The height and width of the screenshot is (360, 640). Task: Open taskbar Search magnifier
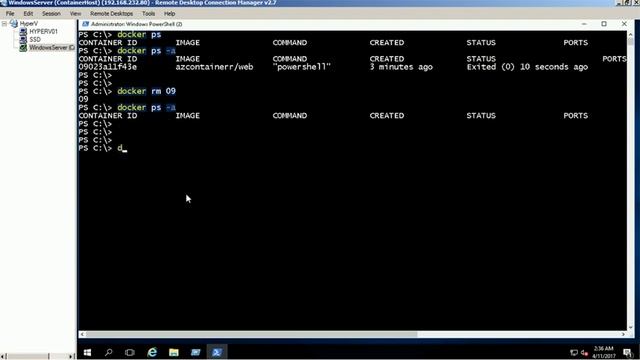[x=109, y=352]
